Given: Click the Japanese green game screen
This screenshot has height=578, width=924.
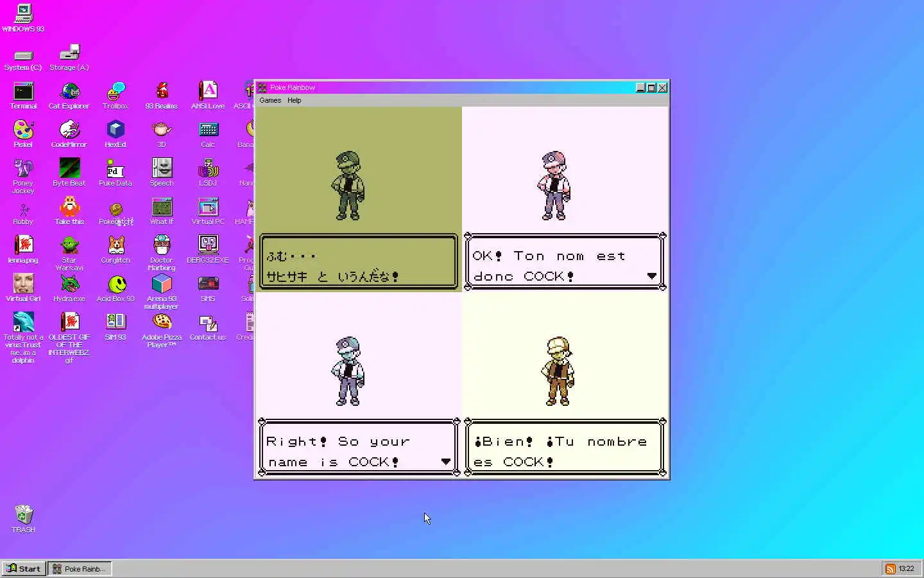Looking at the screenshot, I should click(x=359, y=199).
